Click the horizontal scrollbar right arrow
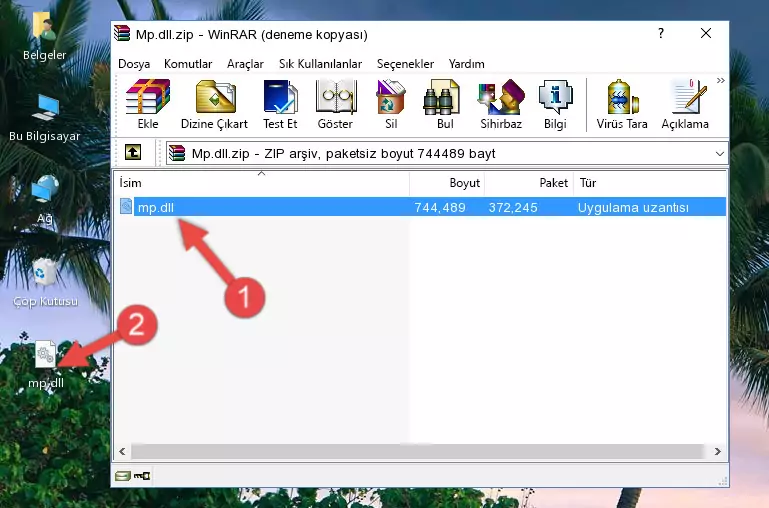Image resolution: width=769 pixels, height=508 pixels. coord(718,451)
